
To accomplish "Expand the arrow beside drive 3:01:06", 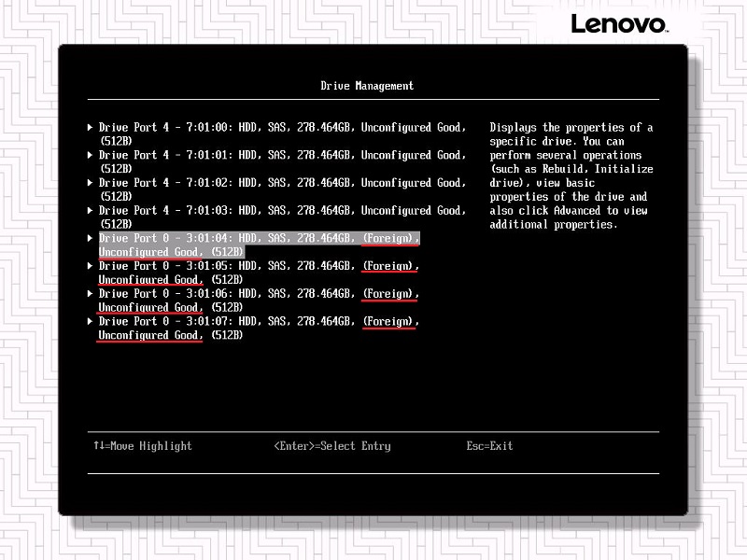I will pos(91,294).
